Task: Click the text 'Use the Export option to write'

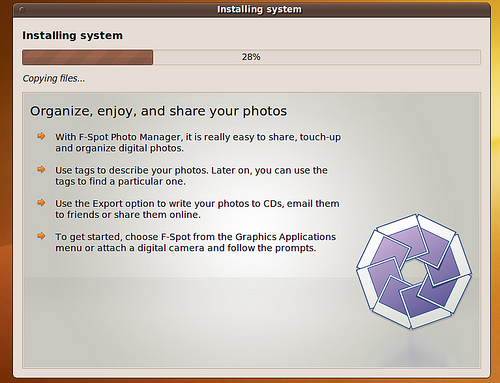Action: click(x=124, y=204)
